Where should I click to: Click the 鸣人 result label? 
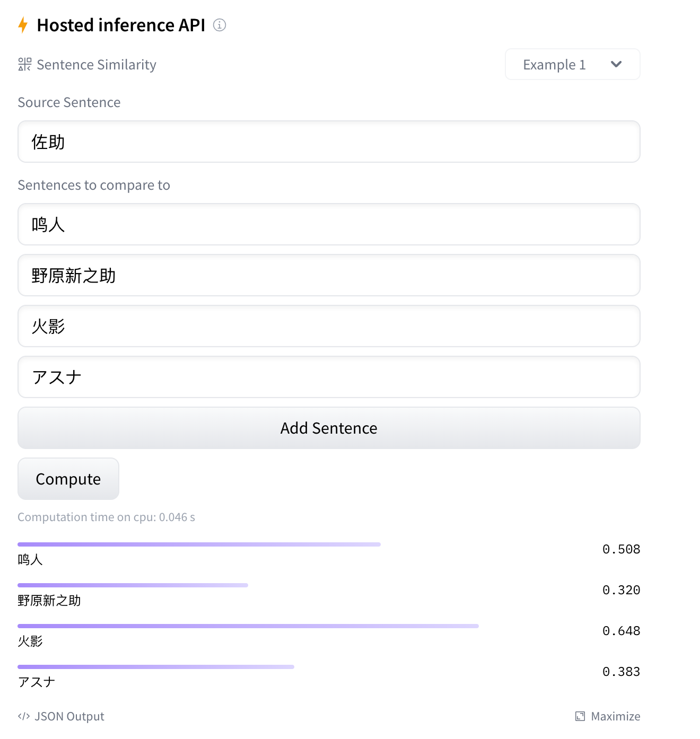point(30,560)
